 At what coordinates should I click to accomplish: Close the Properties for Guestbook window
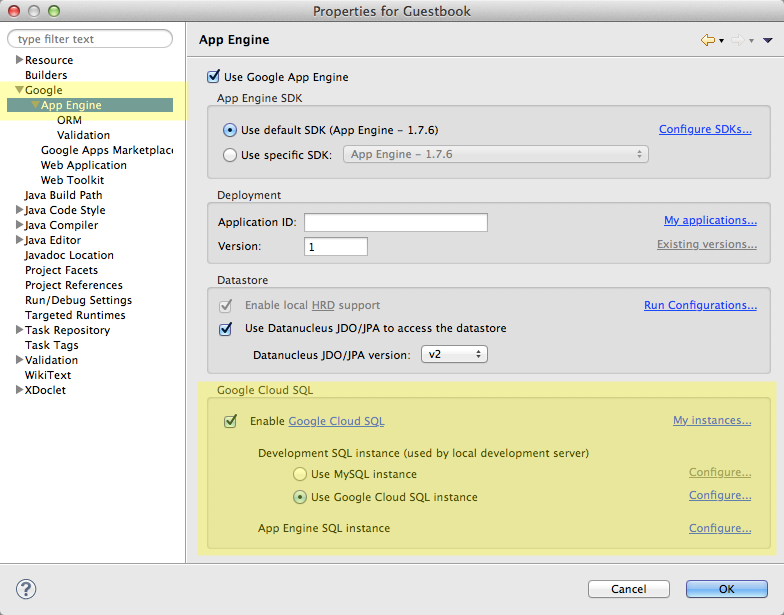click(14, 11)
